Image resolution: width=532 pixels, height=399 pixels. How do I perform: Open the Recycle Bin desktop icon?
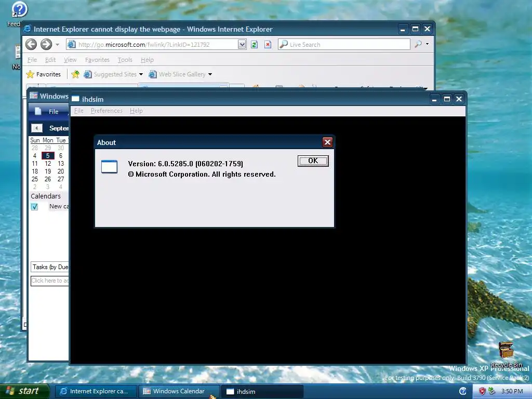[x=506, y=354]
